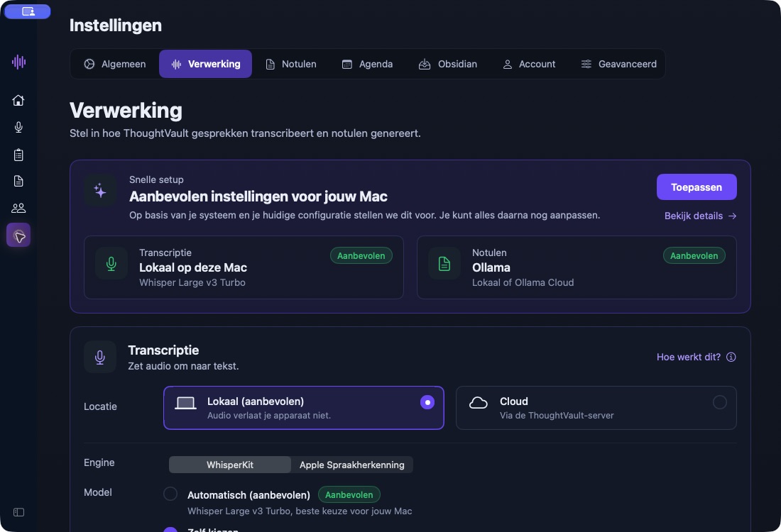Click the 'Via de ThoughtVault-server' text

557,416
